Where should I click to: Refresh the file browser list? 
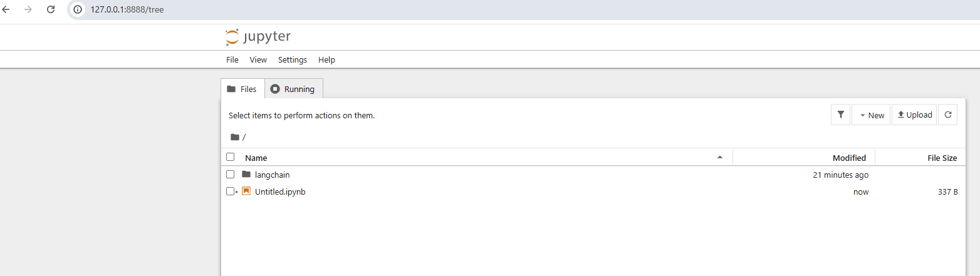tap(947, 115)
